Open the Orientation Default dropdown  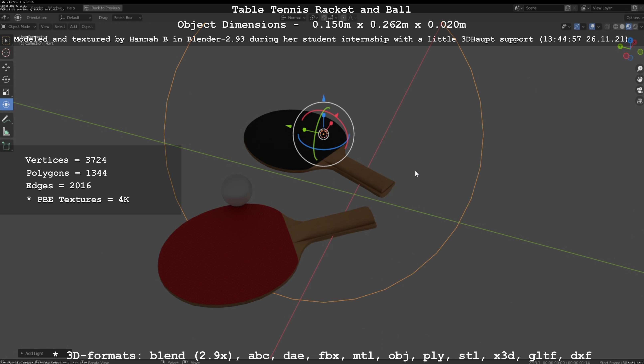75,17
